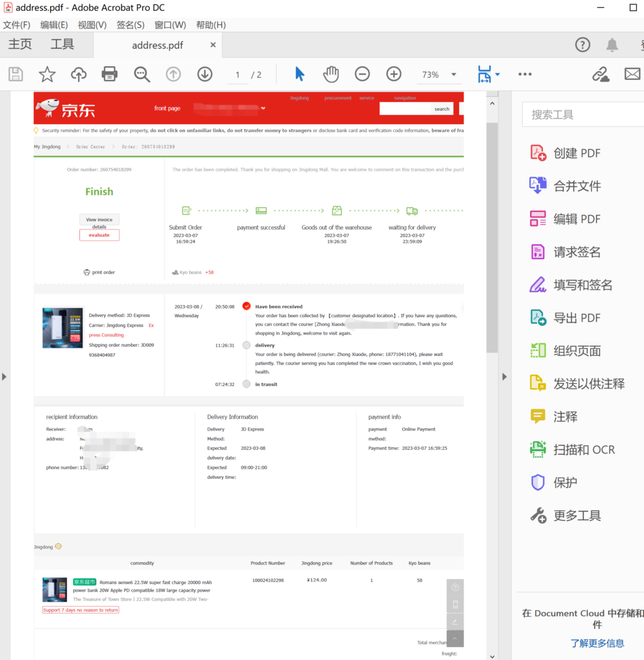Open the 文件(F) menu
This screenshot has height=660, width=644.
17,25
